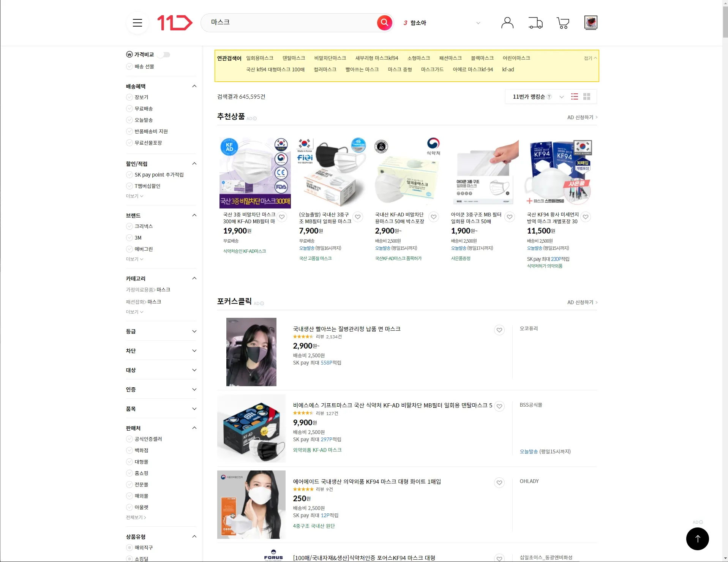The height and width of the screenshot is (562, 728).
Task: Like the 국내산 KF-AD 2,900원 product
Action: point(434,217)
